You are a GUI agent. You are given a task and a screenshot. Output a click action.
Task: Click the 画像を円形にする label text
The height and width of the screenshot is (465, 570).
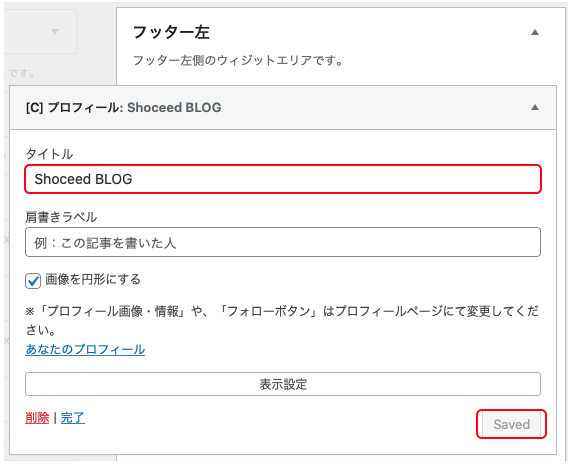click(x=93, y=279)
